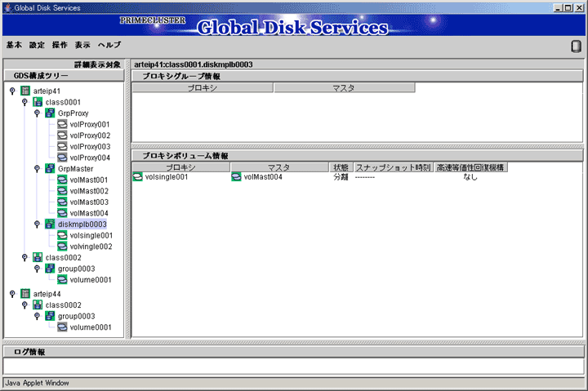Click the マスタ header in group info

click(x=345, y=87)
